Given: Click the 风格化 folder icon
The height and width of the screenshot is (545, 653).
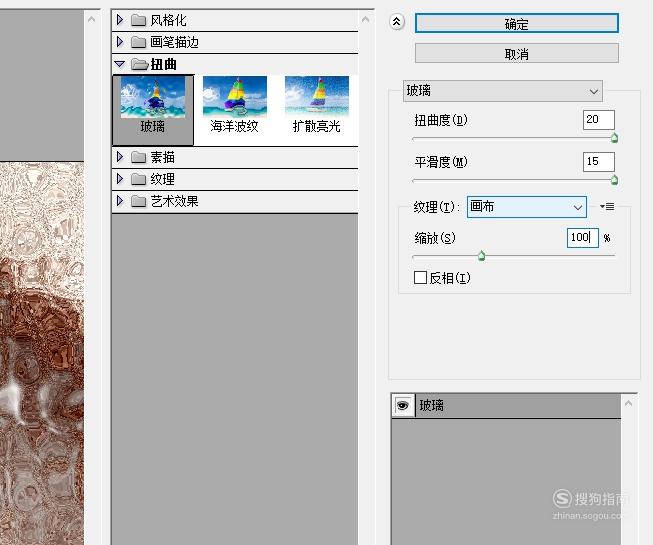Looking at the screenshot, I should 138,20.
